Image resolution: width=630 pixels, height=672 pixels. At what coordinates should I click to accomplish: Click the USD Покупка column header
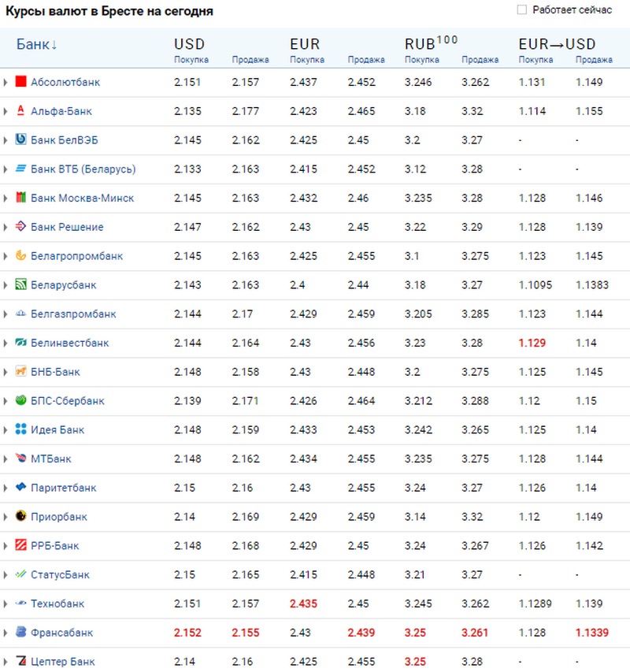[x=191, y=60]
